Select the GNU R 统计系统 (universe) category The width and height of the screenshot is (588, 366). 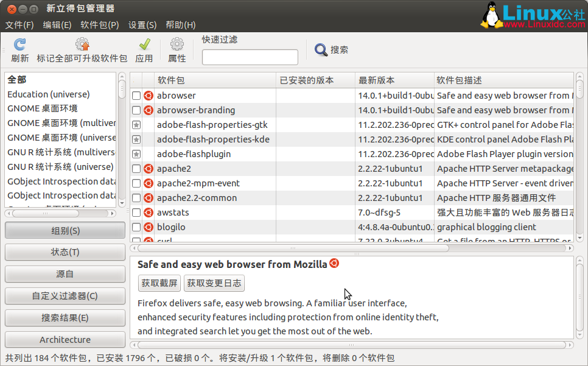60,167
